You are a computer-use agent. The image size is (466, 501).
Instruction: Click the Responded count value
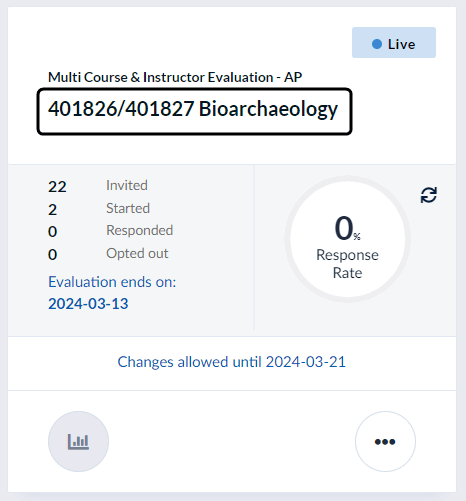[53, 232]
